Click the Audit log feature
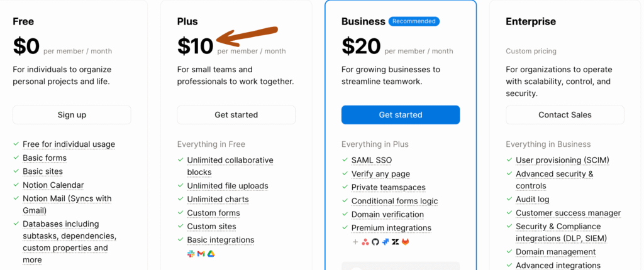Image resolution: width=644 pixels, height=270 pixels. (x=532, y=199)
